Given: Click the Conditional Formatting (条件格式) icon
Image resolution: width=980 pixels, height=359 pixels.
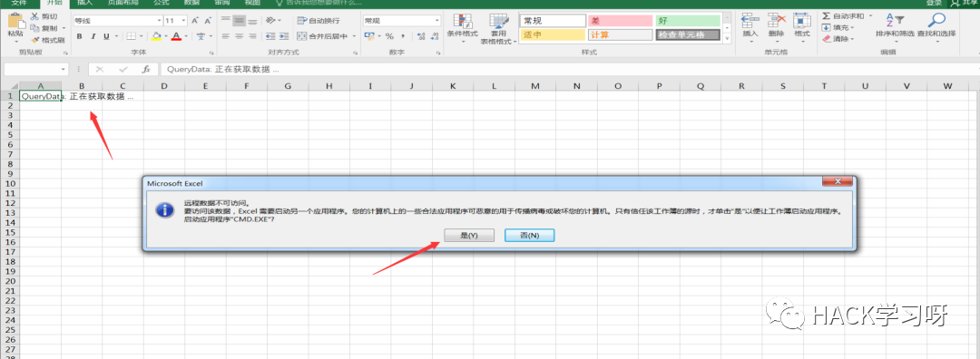Looking at the screenshot, I should click(x=462, y=21).
